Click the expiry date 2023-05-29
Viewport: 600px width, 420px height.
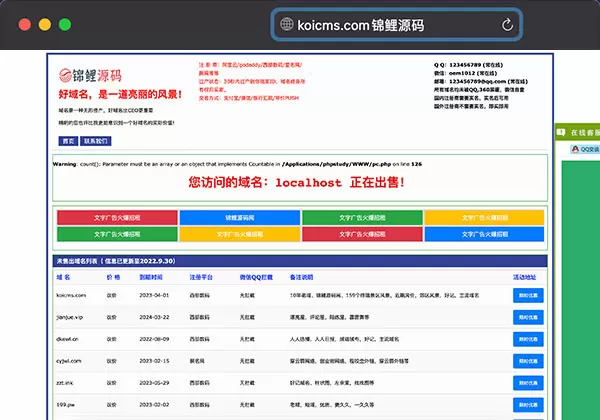154,383
